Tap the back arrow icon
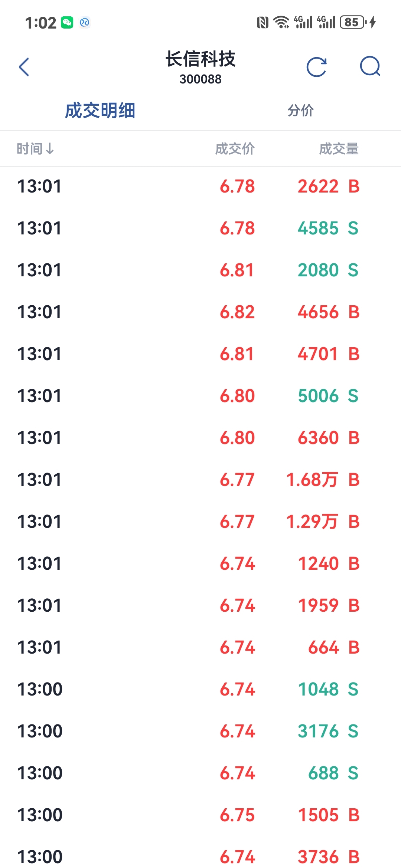Image resolution: width=401 pixels, height=868 pixels. point(24,67)
